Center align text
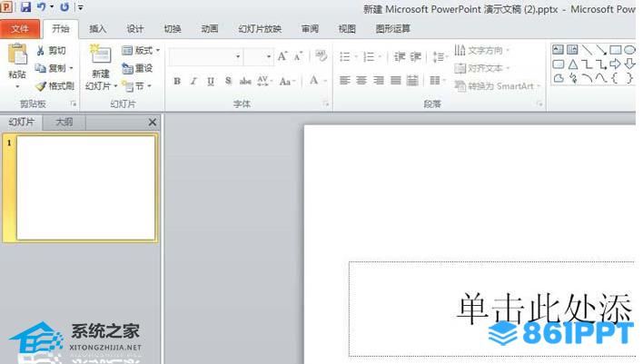 click(x=361, y=81)
